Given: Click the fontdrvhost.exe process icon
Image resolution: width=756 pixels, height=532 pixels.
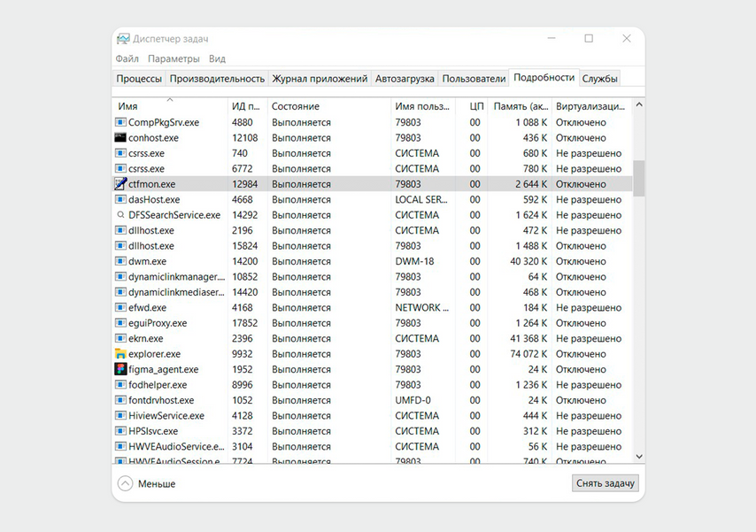Looking at the screenshot, I should tap(120, 400).
